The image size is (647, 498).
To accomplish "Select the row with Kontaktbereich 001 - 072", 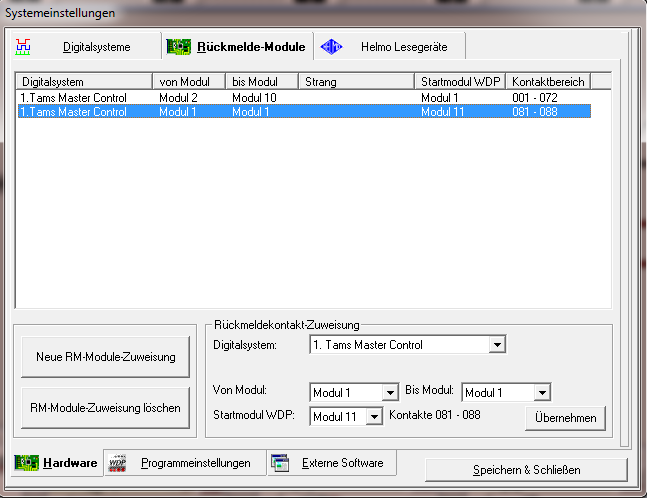I will point(305,98).
